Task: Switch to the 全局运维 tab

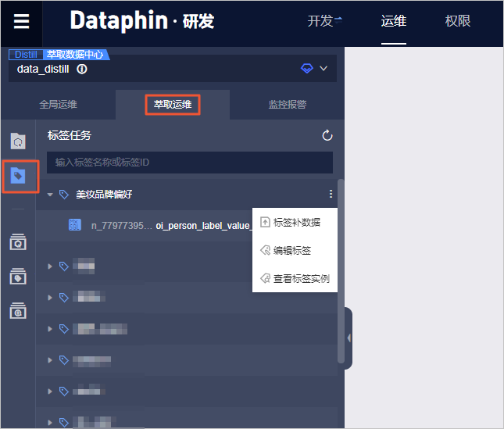Action: 58,105
